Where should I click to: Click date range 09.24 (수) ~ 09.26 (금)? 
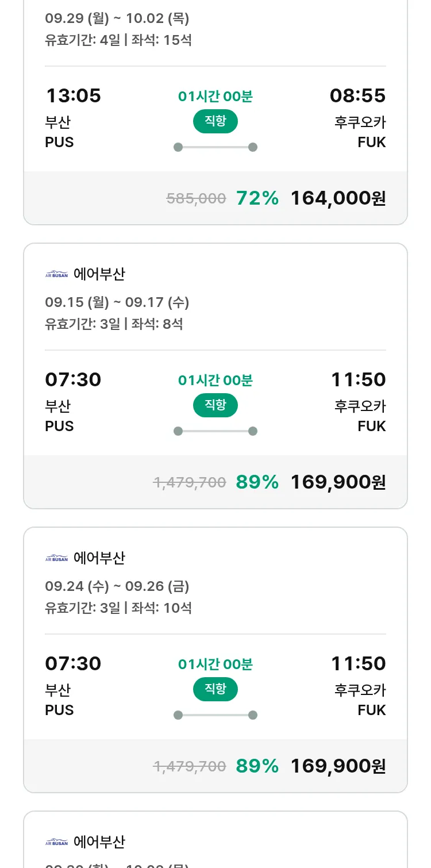pos(117,586)
